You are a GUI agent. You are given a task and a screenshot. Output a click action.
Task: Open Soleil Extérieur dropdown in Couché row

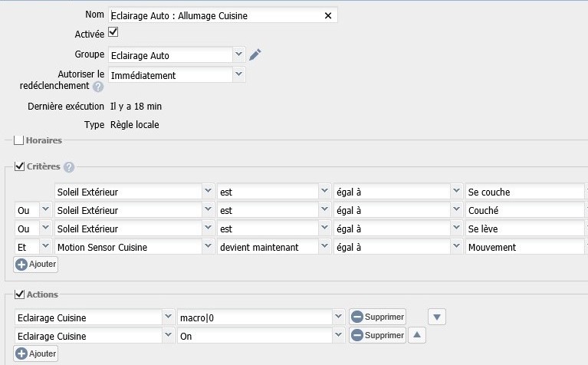click(x=208, y=209)
